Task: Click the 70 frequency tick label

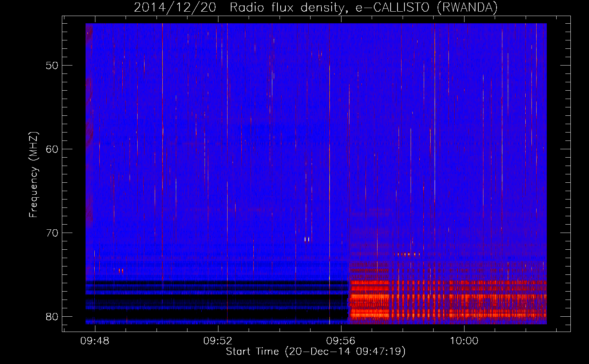Action: pos(52,233)
